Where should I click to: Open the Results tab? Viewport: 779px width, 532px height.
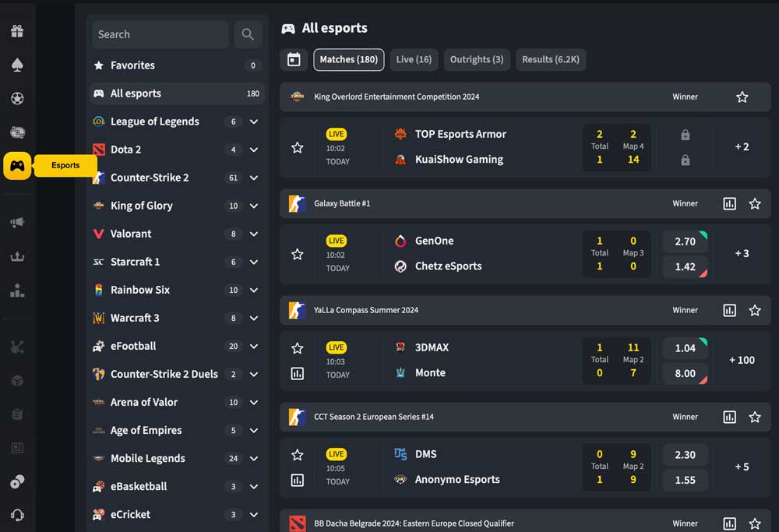coord(551,59)
